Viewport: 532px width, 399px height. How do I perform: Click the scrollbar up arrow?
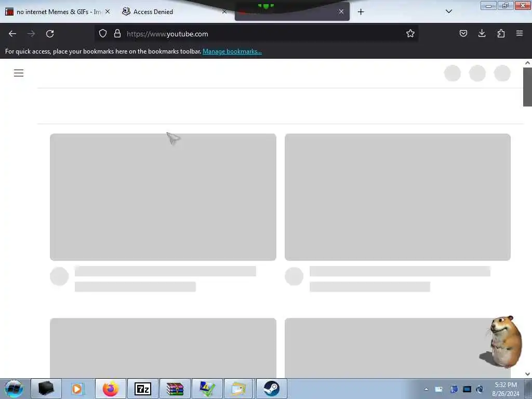(x=527, y=63)
